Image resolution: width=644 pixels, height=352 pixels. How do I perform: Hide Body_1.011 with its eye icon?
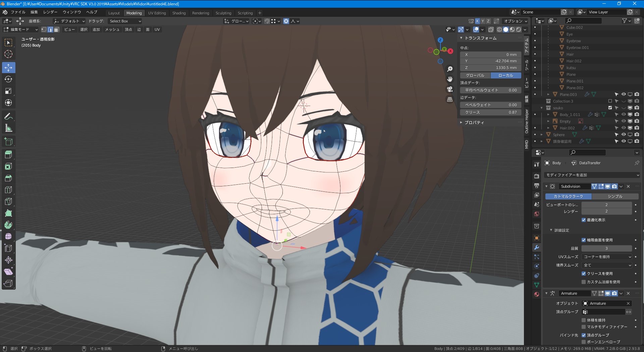tap(624, 115)
